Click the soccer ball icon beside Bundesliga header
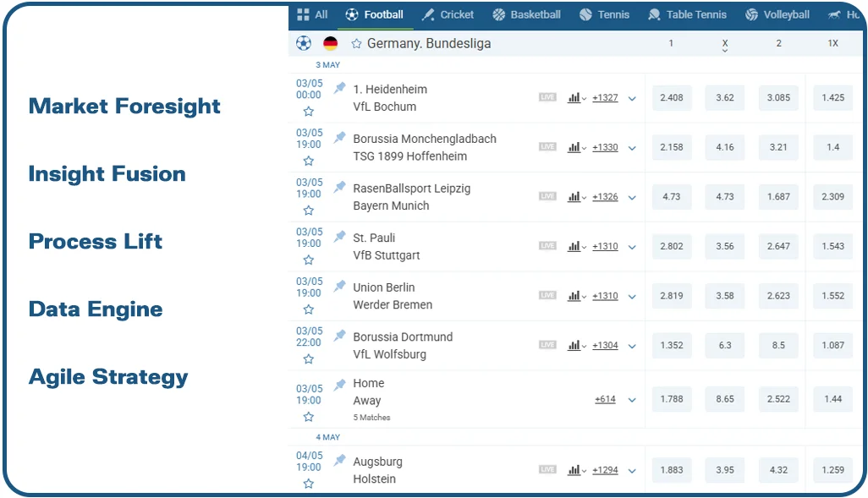The width and height of the screenshot is (868, 498). point(304,43)
